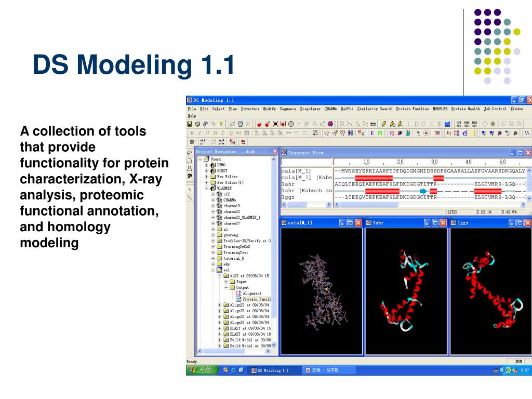Select the yellow pencil sketch tool
This screenshot has width=532, height=399.
point(384,124)
